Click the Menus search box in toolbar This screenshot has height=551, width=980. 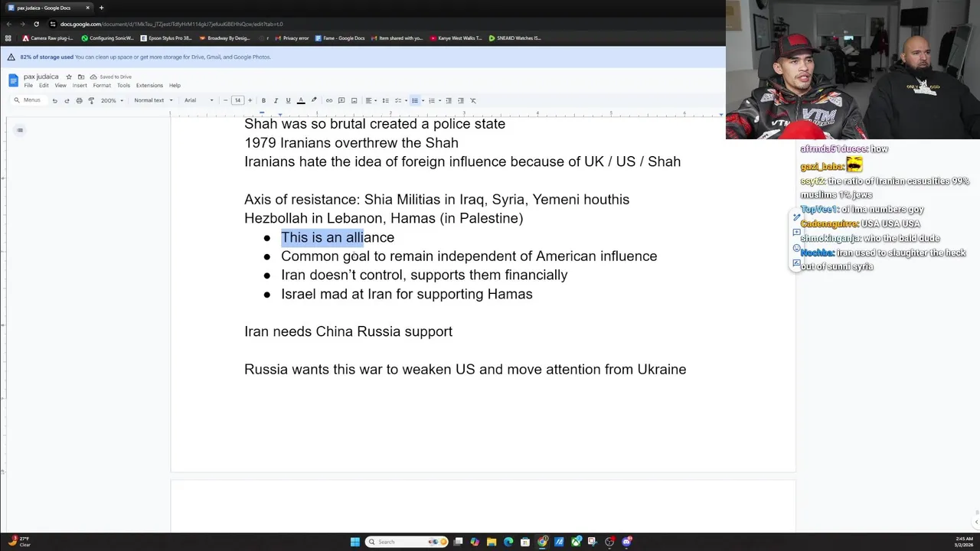pyautogui.click(x=28, y=100)
